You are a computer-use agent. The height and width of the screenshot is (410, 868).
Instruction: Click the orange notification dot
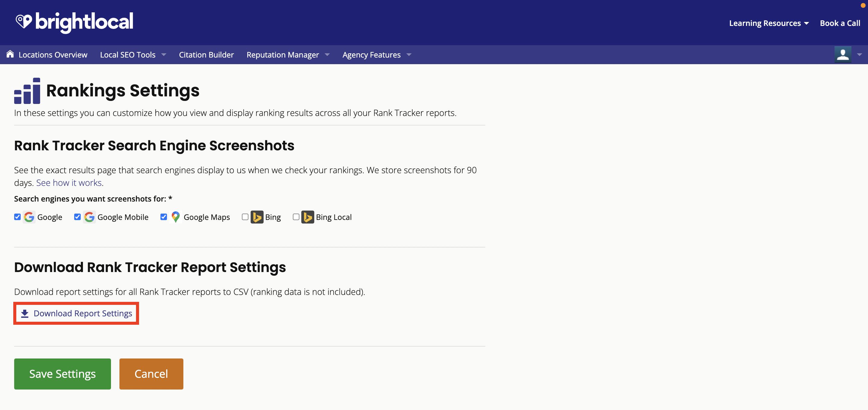(863, 5)
